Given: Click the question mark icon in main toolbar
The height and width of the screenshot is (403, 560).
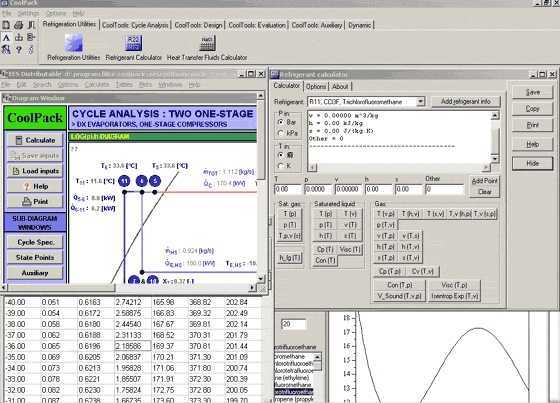Looking at the screenshot, I should click(x=19, y=50).
